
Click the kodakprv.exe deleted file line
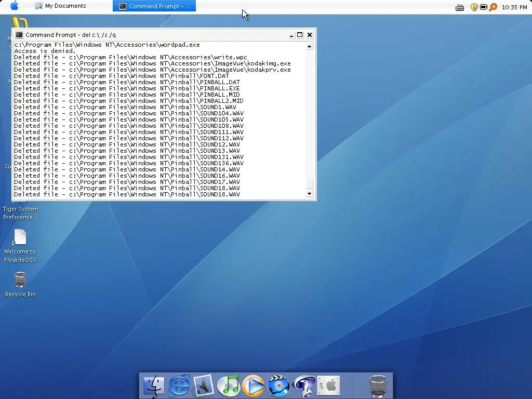click(x=152, y=70)
